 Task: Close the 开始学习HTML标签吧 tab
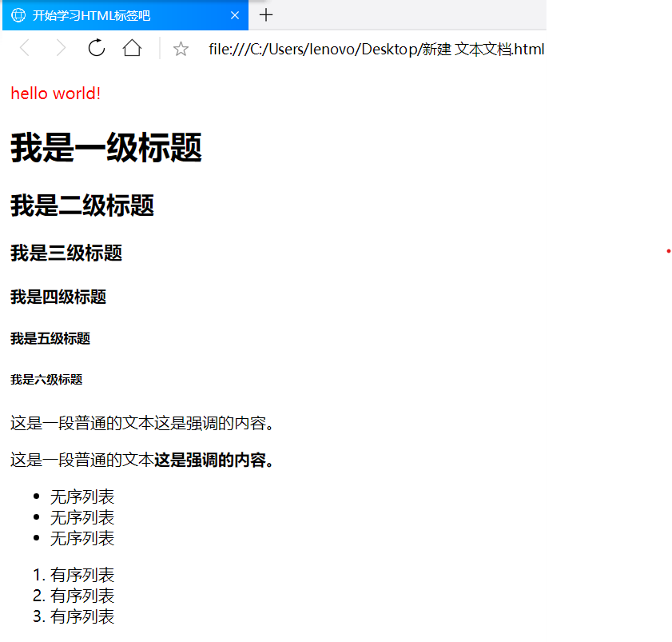tap(234, 15)
